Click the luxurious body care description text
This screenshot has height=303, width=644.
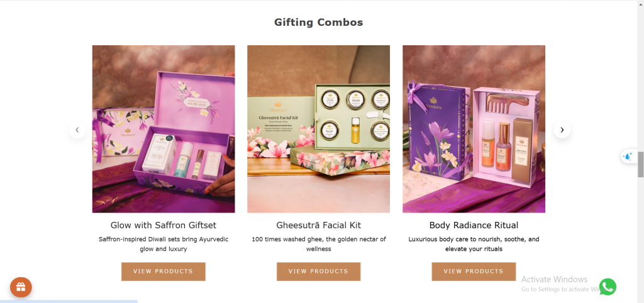[474, 244]
